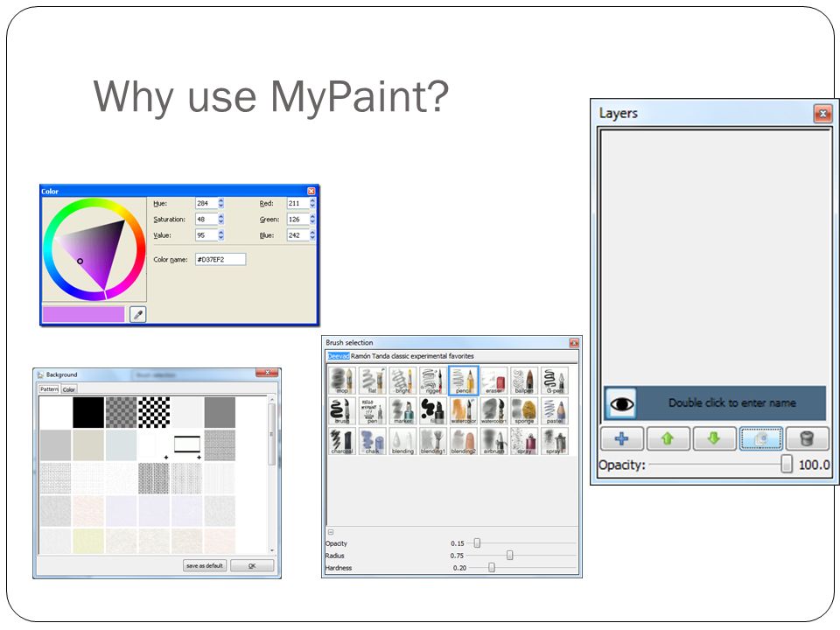Screen dimensions: 840x630
Task: Select the marker brush
Action: pyautogui.click(x=402, y=411)
